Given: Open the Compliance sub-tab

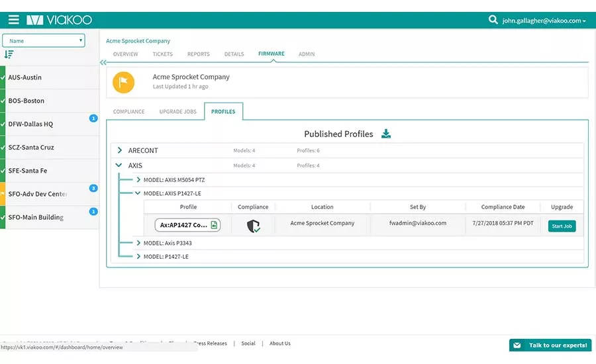Looking at the screenshot, I should coord(129,111).
